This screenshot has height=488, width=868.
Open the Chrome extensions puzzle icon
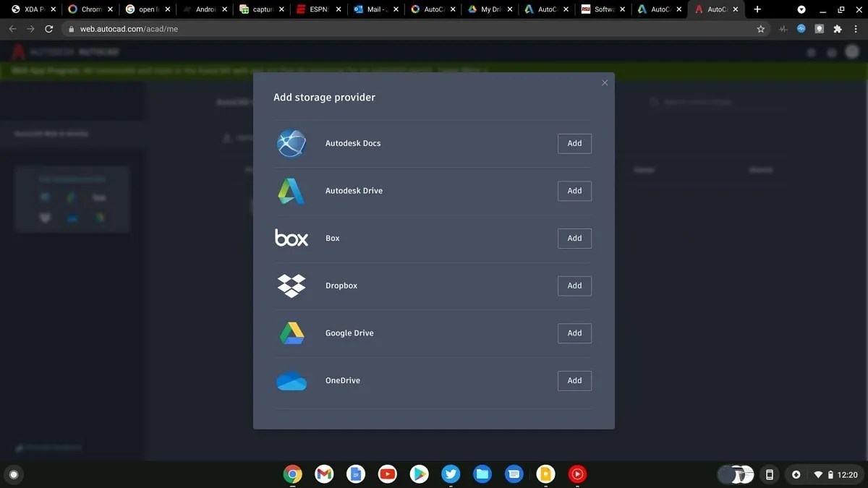[x=837, y=29]
